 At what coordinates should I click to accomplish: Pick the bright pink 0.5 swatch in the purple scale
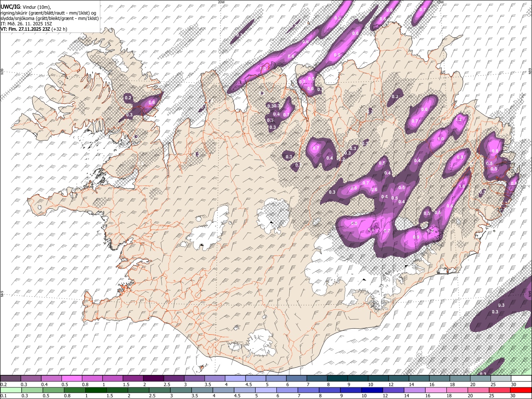71,378
